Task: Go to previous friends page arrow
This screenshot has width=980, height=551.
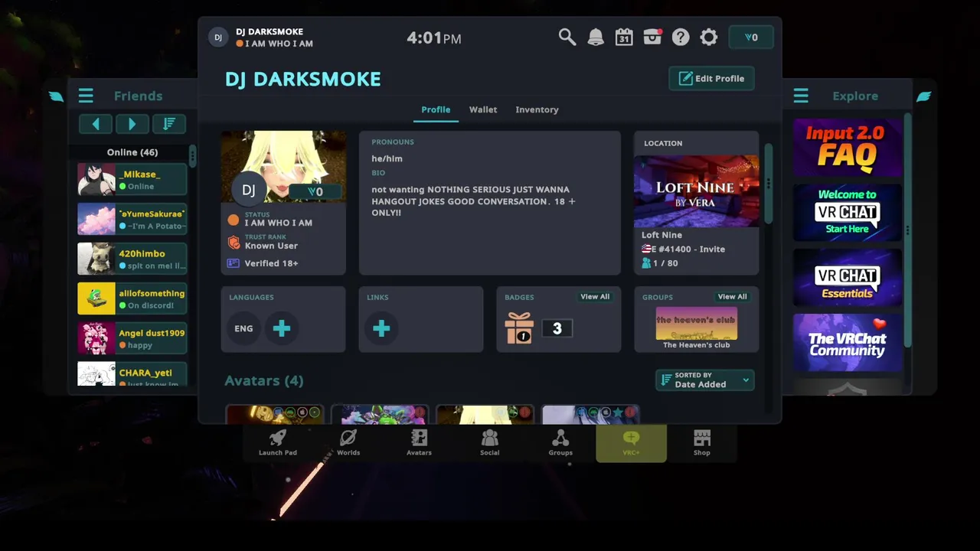Action: [96, 123]
